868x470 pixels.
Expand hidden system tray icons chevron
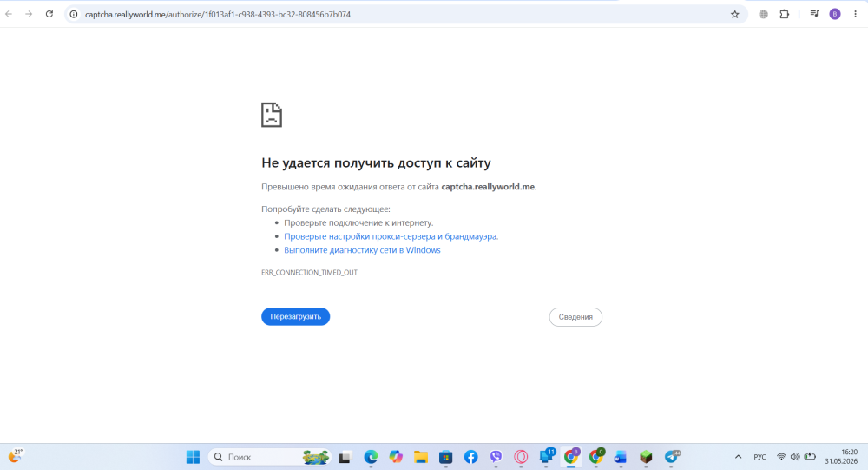(x=738, y=457)
